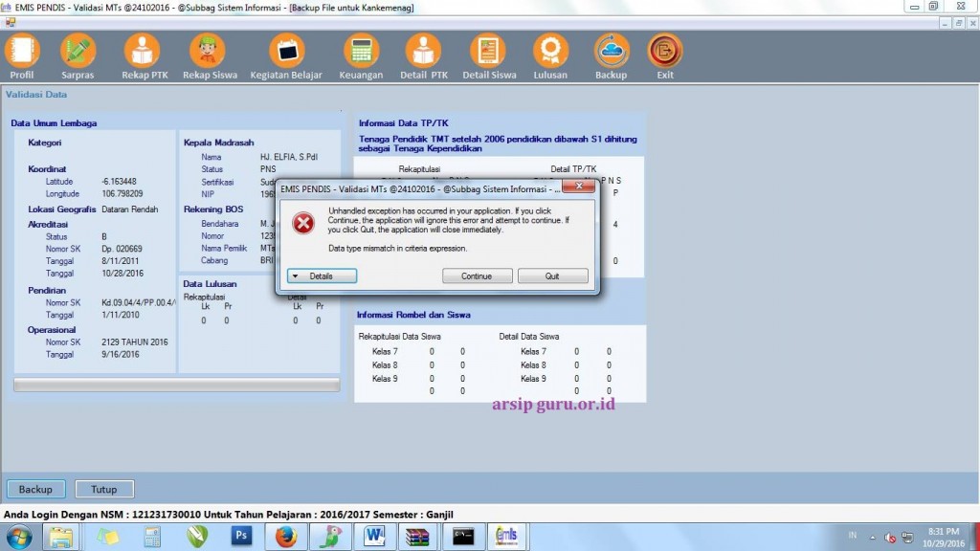Viewport: 980px width, 551px height.
Task: Select Operasional date 9/16/2016
Action: (120, 355)
